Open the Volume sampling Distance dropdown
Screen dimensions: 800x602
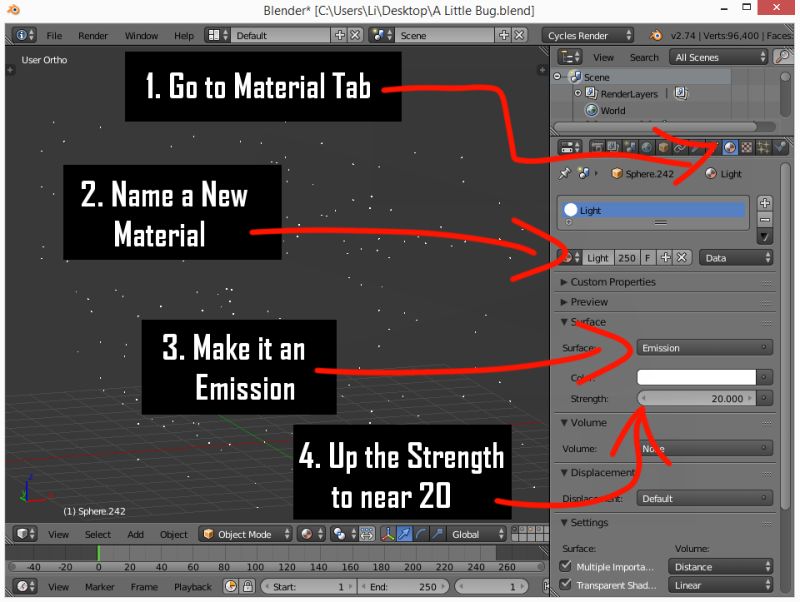719,565
